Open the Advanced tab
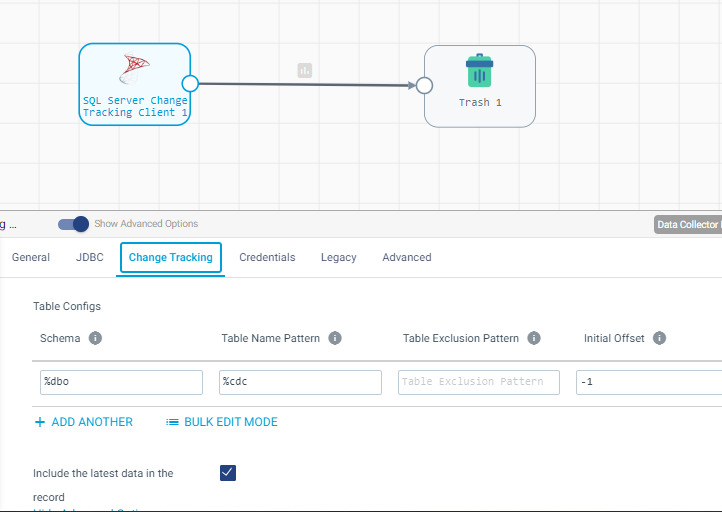 [x=407, y=257]
